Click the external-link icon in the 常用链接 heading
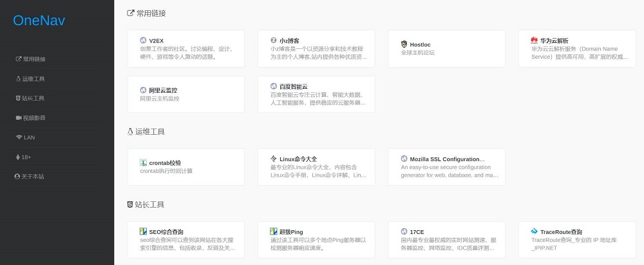 point(131,13)
